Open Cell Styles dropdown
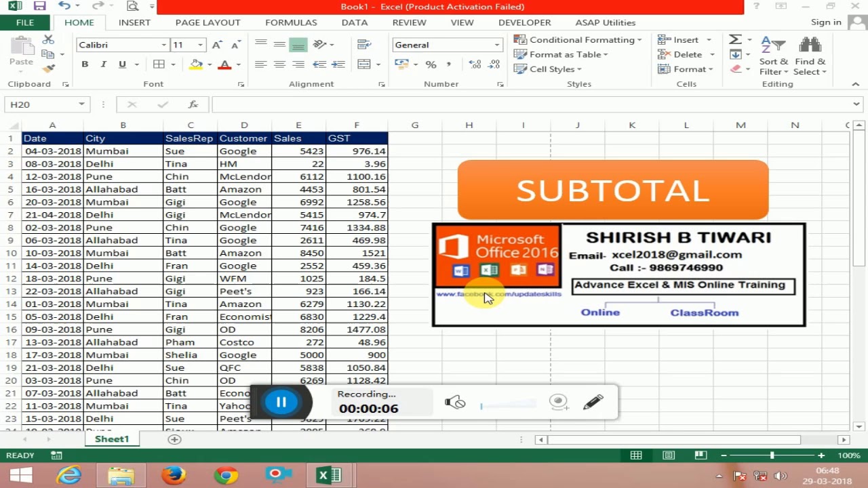The height and width of the screenshot is (488, 868). 548,69
